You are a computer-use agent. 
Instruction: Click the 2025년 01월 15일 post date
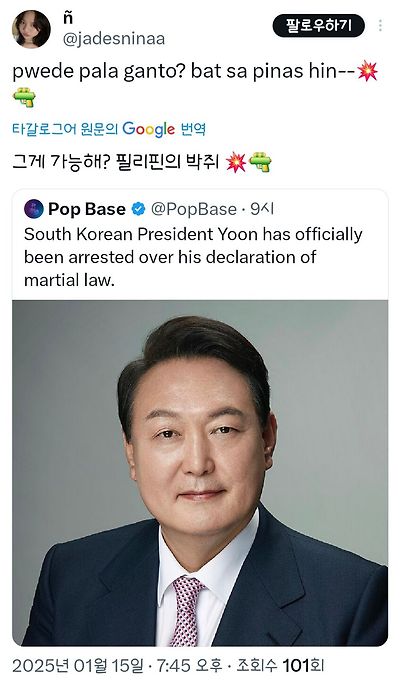77,665
